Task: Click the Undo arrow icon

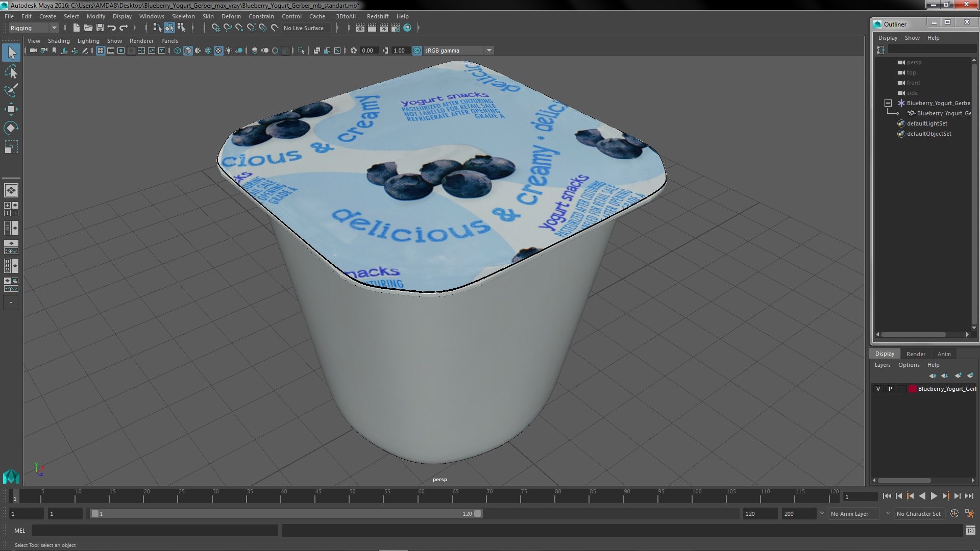Action: [x=112, y=28]
